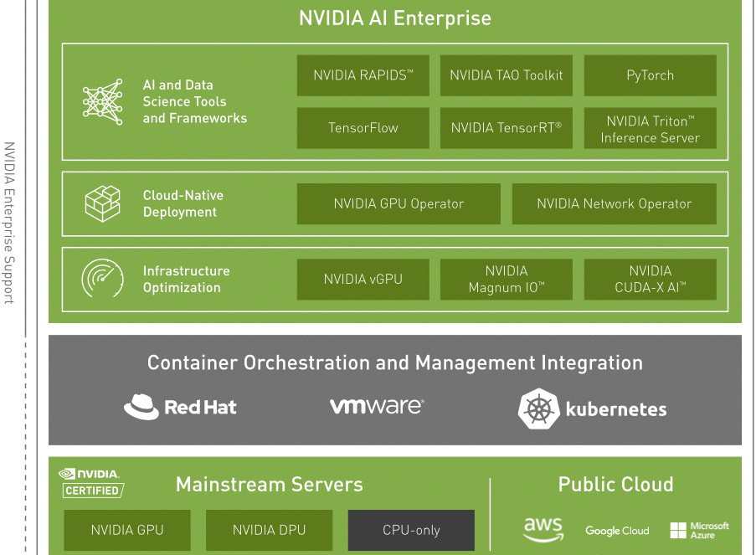Screen dimensions: 756x555
Task: Click the NVIDIA Magnum IO box
Action: [507, 280]
